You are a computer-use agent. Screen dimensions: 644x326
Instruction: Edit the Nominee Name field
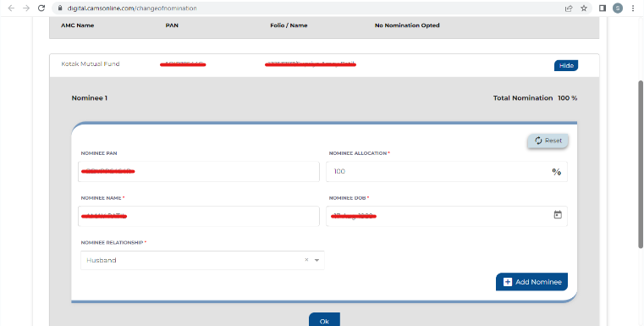pyautogui.click(x=198, y=216)
